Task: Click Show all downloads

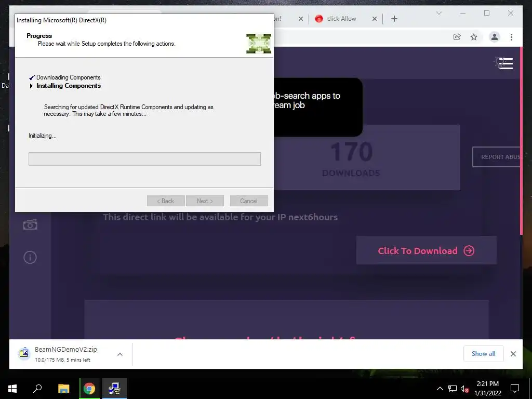Action: pyautogui.click(x=483, y=353)
